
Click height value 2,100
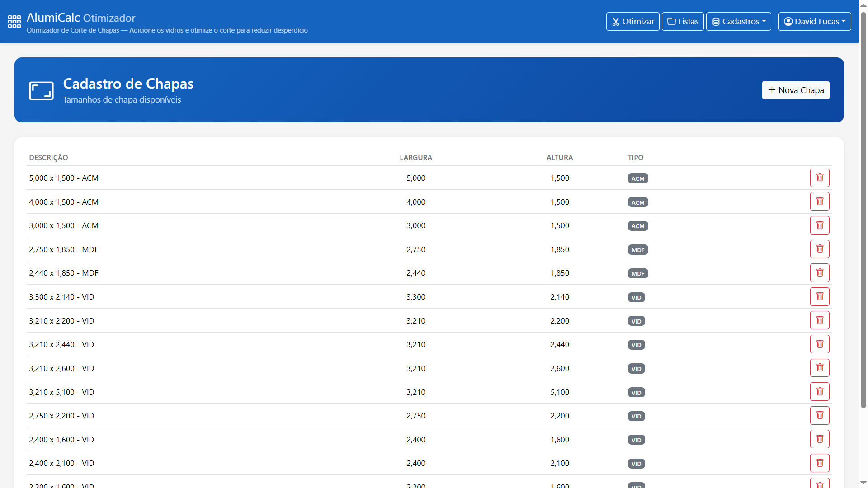560,463
